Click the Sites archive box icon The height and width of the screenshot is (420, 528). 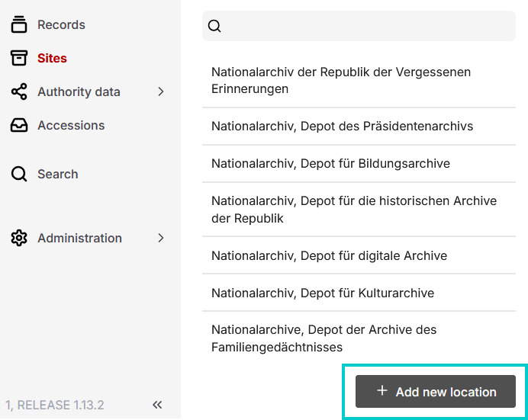tap(19, 58)
